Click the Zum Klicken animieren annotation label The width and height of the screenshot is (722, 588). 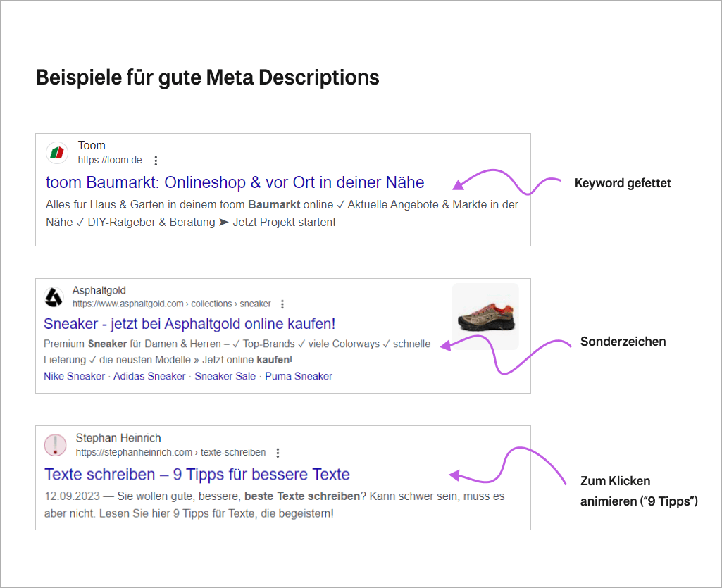tap(639, 491)
